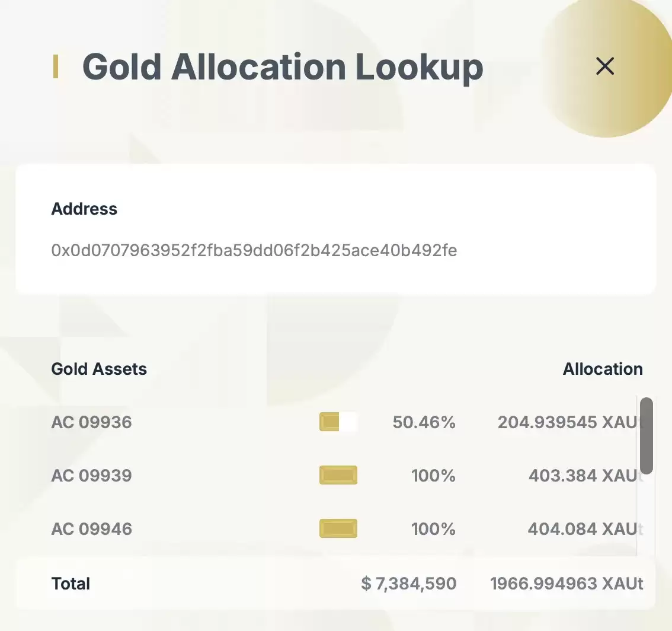Close the Gold Allocation Lookup dialog
672x631 pixels.
tap(604, 66)
